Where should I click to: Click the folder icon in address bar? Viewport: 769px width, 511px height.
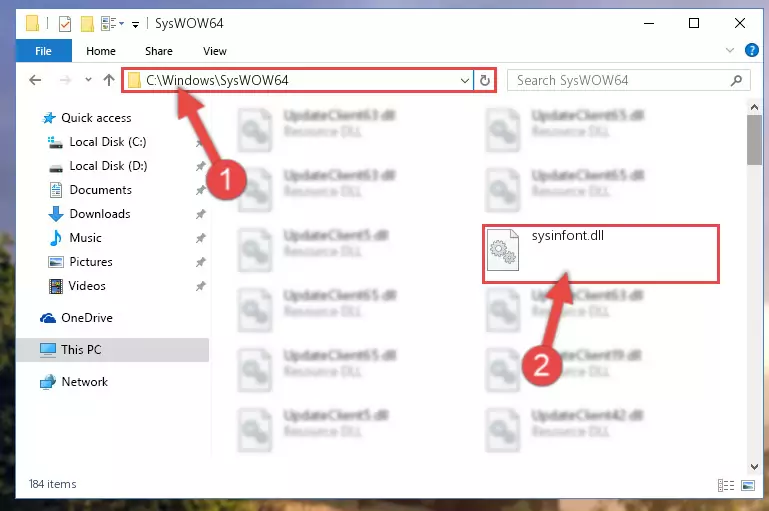[134, 80]
